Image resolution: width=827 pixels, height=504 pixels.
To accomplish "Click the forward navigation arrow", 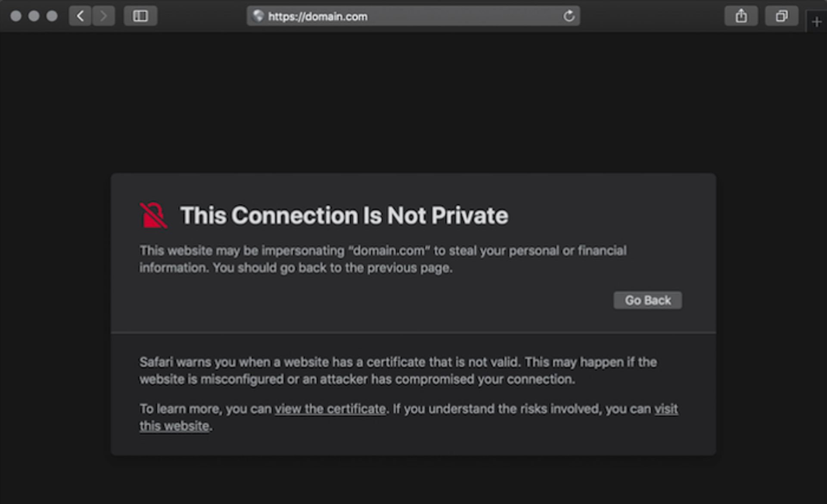I will tap(103, 16).
